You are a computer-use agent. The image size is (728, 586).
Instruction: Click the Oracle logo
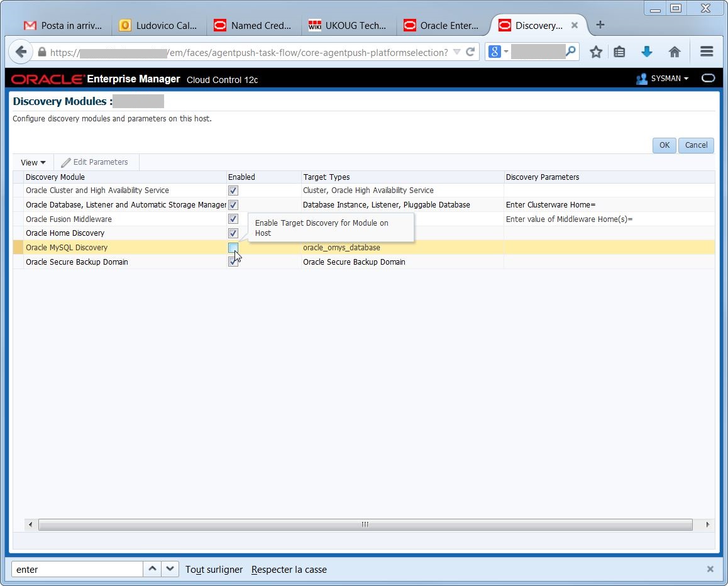point(48,79)
